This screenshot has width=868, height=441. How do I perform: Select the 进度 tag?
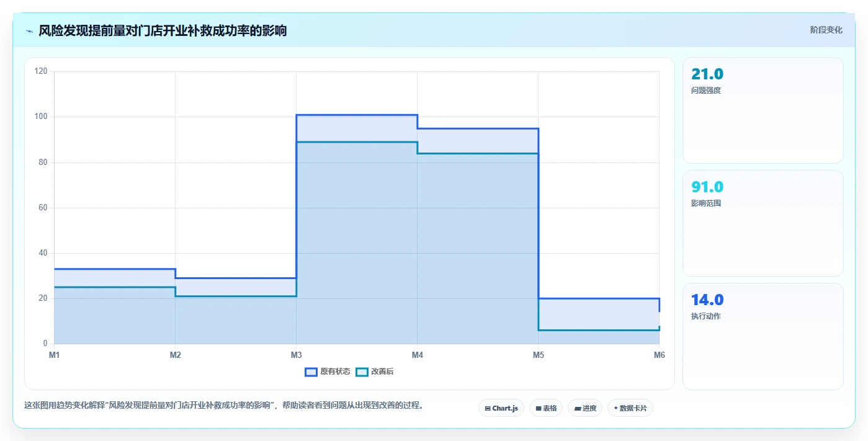pyautogui.click(x=585, y=408)
